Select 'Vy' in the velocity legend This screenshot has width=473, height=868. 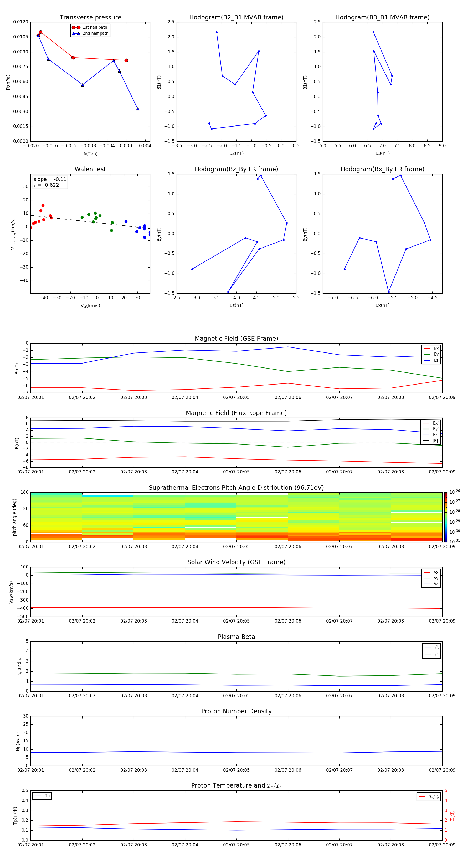tap(431, 578)
